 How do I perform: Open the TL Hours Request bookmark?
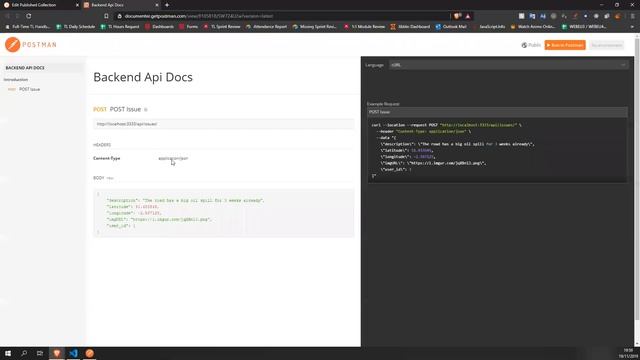point(120,27)
